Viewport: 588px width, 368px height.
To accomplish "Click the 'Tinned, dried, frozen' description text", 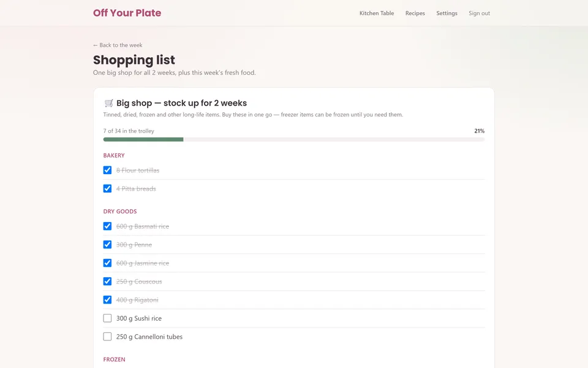I will 253,115.
